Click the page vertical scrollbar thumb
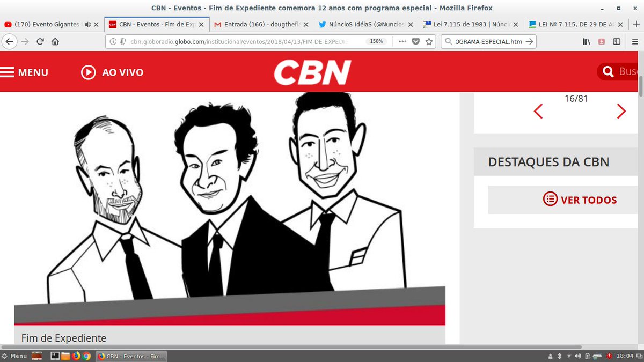The width and height of the screenshot is (644, 362). click(x=641, y=86)
